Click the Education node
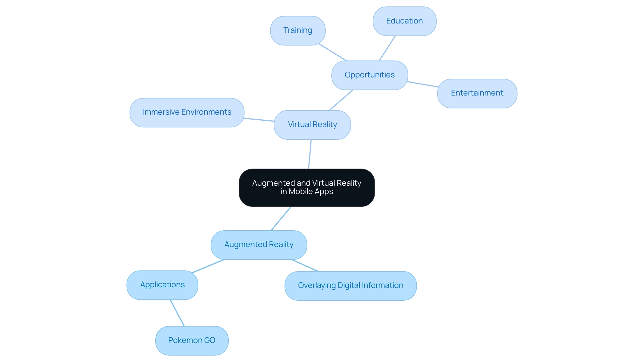Screen dimensions: 644x363 (x=404, y=21)
